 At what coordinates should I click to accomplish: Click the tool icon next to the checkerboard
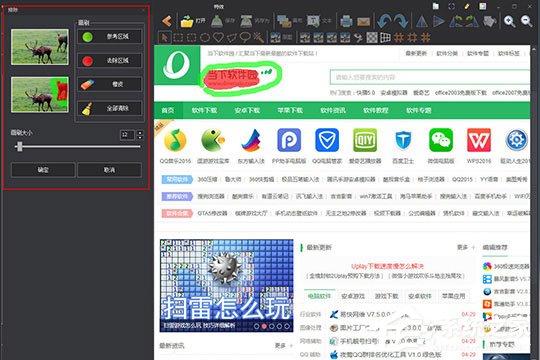pyautogui.click(x=359, y=37)
